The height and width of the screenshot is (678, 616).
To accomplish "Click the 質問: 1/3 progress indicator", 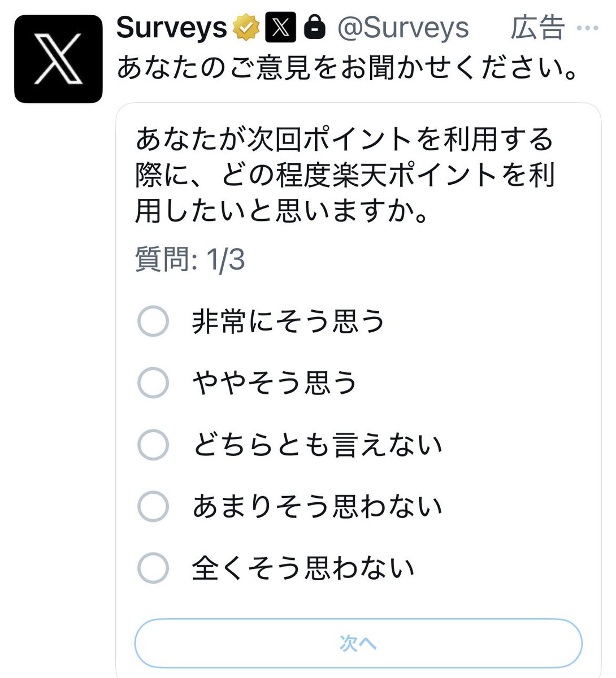I will [x=190, y=260].
